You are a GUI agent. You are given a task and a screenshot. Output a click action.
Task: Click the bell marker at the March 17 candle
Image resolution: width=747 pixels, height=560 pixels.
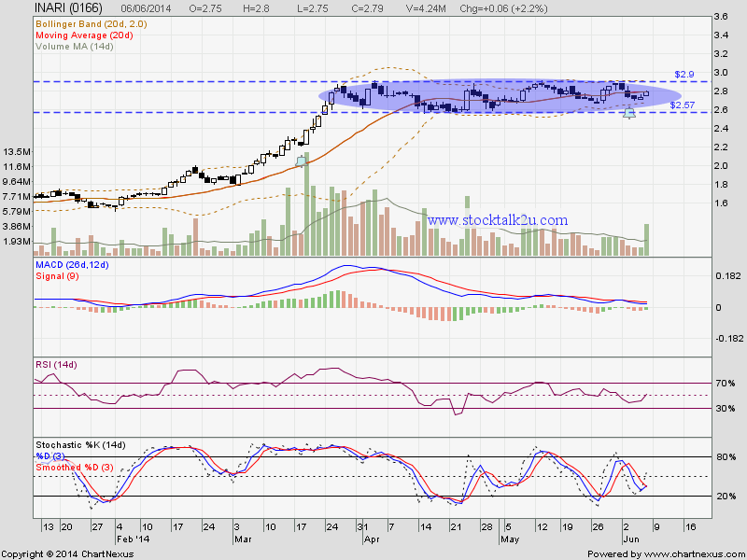[301, 161]
